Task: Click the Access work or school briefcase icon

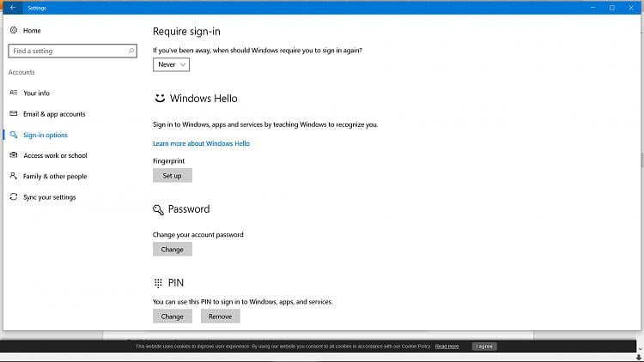Action: tap(14, 155)
